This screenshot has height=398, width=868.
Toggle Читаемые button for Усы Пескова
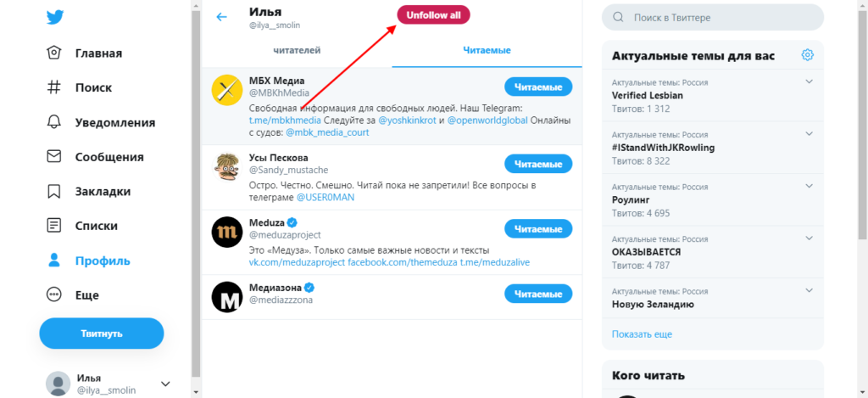[x=538, y=164]
